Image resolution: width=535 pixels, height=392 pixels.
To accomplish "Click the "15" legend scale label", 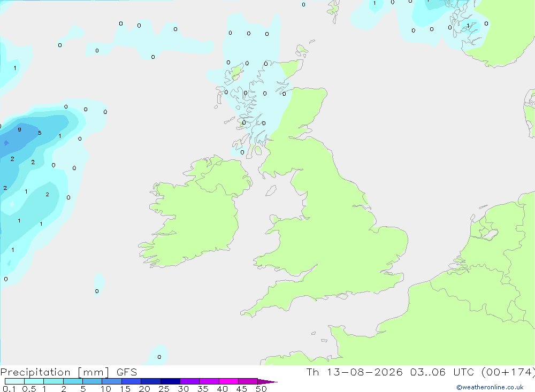I will pos(125,389).
